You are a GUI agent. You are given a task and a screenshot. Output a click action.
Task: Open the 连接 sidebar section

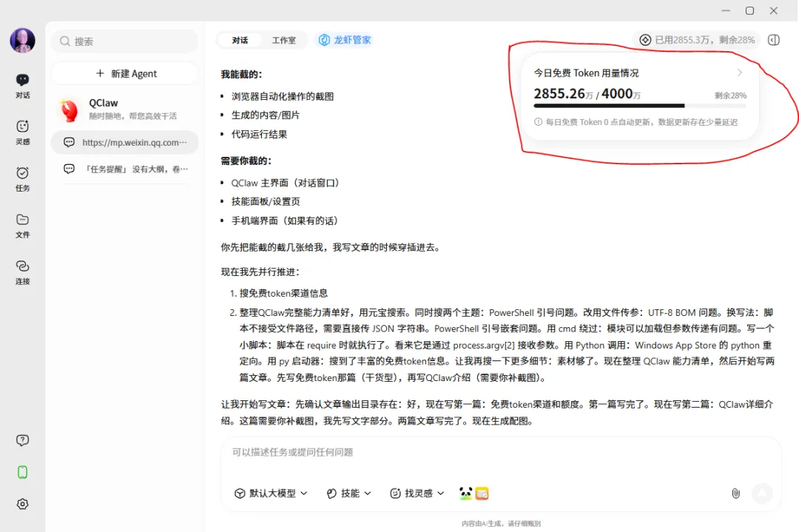click(x=22, y=272)
